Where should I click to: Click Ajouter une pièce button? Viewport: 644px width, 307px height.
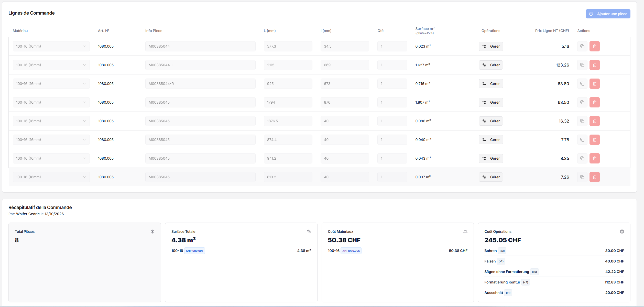point(608,14)
